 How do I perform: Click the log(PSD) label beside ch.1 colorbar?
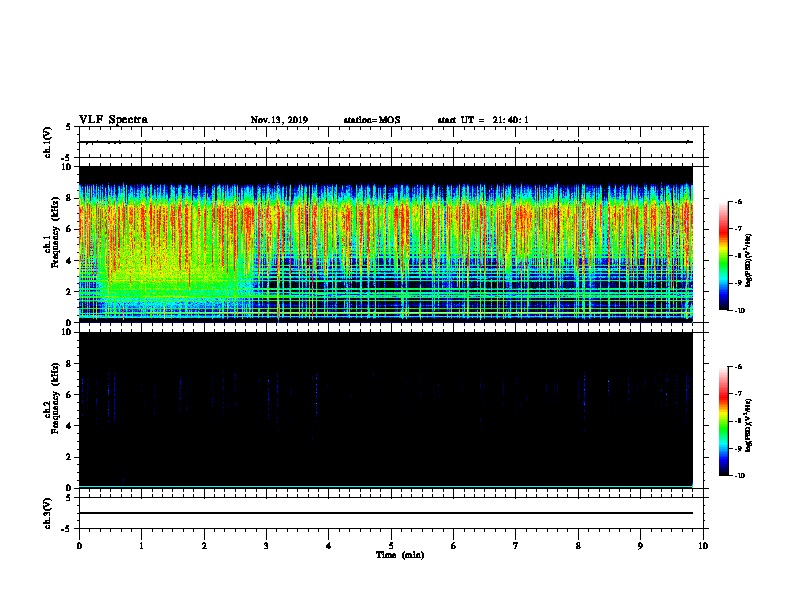pyautogui.click(x=748, y=260)
